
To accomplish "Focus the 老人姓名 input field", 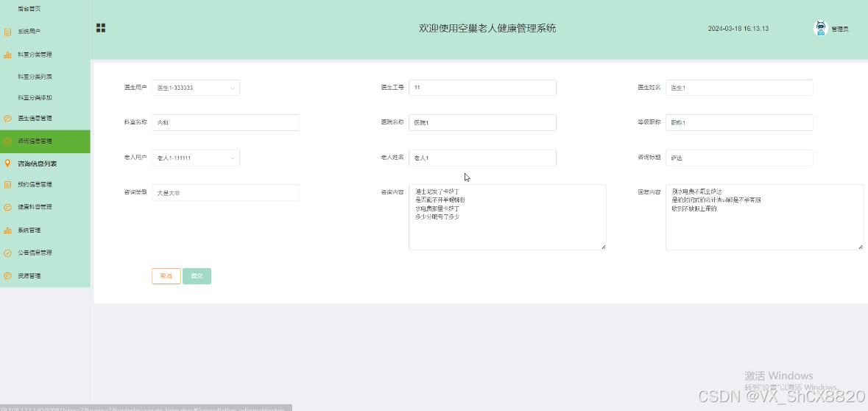I will click(x=483, y=158).
